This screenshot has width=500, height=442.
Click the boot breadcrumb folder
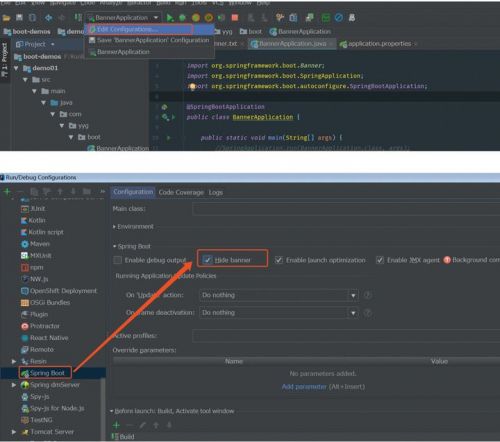click(x=251, y=32)
